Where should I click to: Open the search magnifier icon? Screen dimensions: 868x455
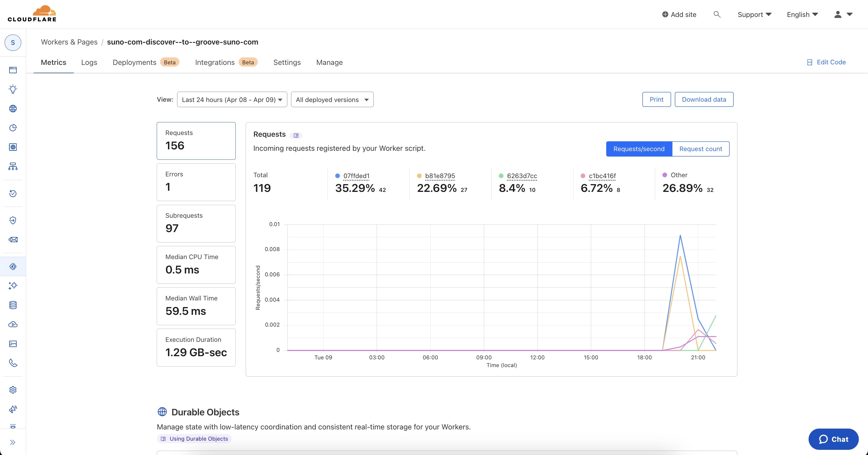tap(717, 14)
